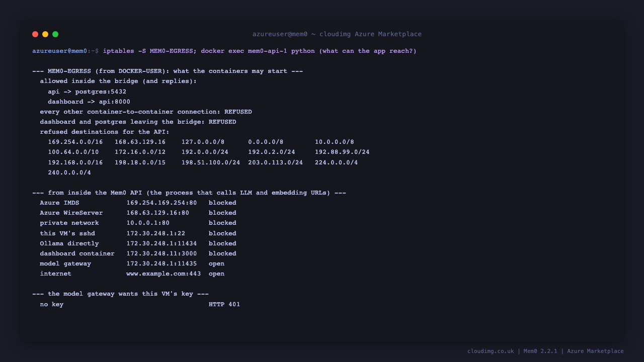Select the 127.0.0.0/8 refused destination
Image resolution: width=644 pixels, height=362 pixels.
203,142
